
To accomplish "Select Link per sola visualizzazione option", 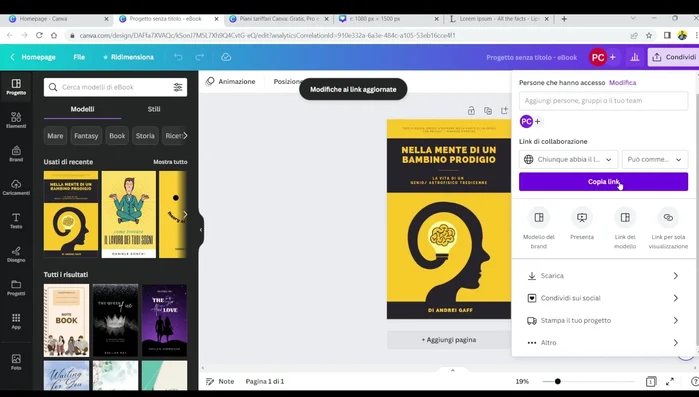I will 668,229.
